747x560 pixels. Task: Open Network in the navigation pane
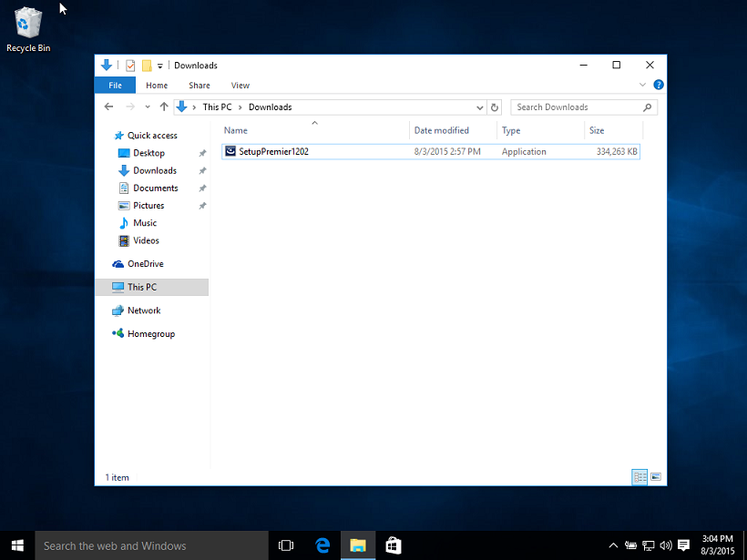point(144,311)
